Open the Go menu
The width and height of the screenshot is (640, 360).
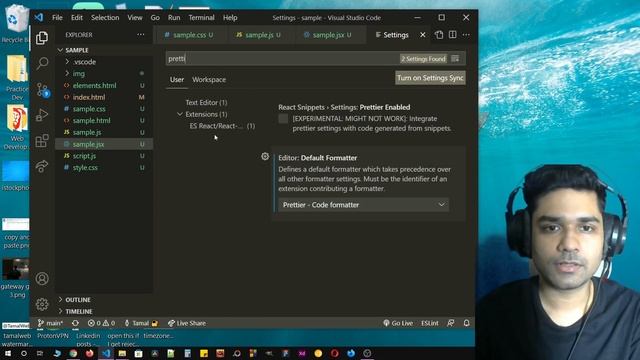[x=155, y=18]
